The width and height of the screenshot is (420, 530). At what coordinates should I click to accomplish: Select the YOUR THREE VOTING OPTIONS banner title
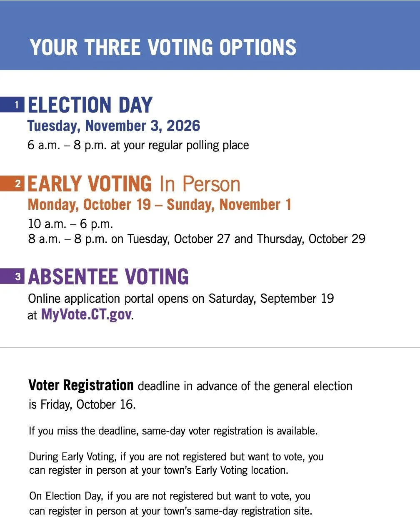[x=163, y=47]
